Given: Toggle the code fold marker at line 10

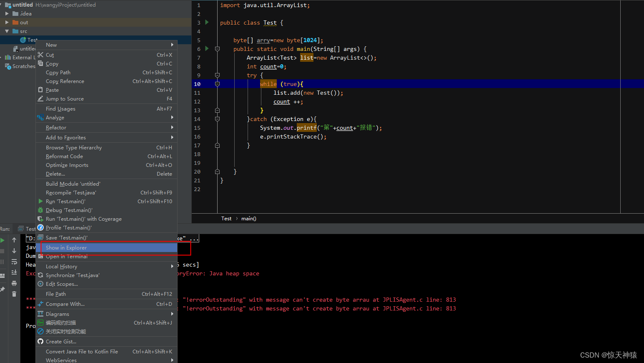Looking at the screenshot, I should pos(217,84).
